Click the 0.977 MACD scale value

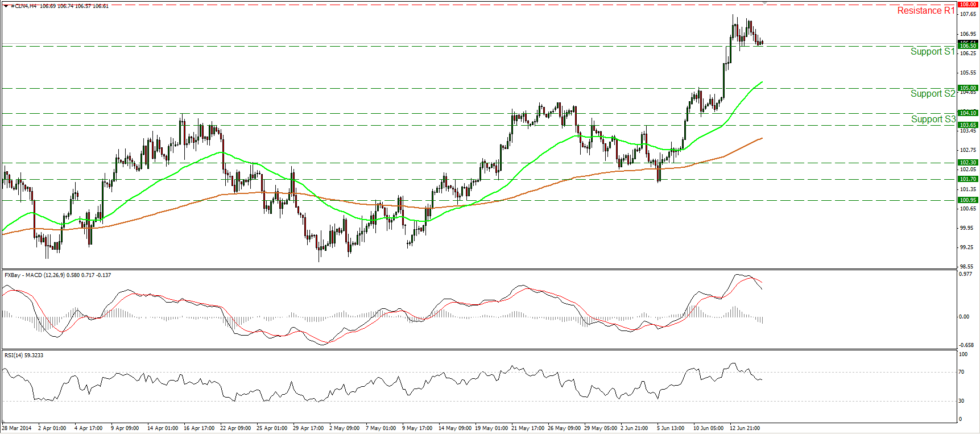coord(965,274)
